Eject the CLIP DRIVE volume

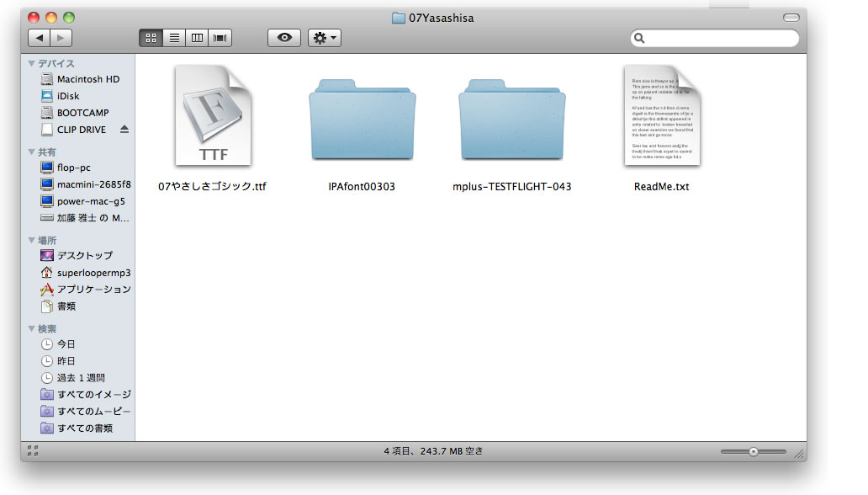tap(124, 130)
